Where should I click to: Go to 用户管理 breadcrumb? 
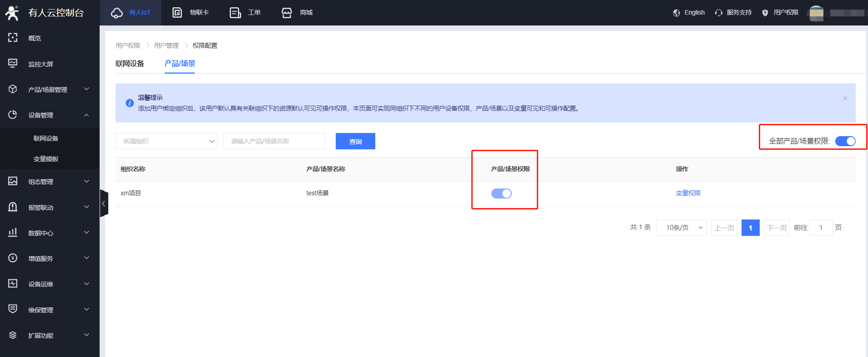coord(167,46)
